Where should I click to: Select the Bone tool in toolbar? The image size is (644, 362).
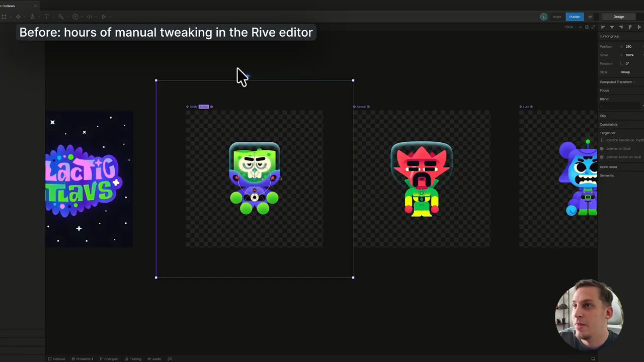click(61, 17)
